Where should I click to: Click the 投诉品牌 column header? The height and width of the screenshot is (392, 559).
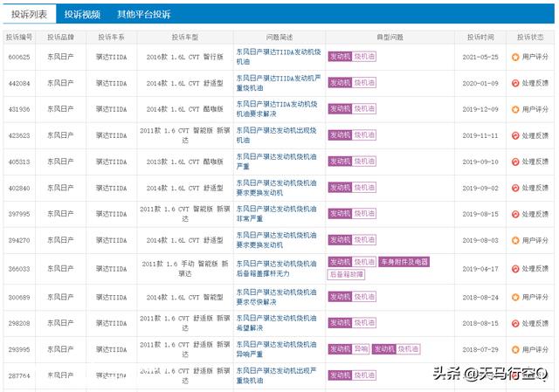point(60,37)
